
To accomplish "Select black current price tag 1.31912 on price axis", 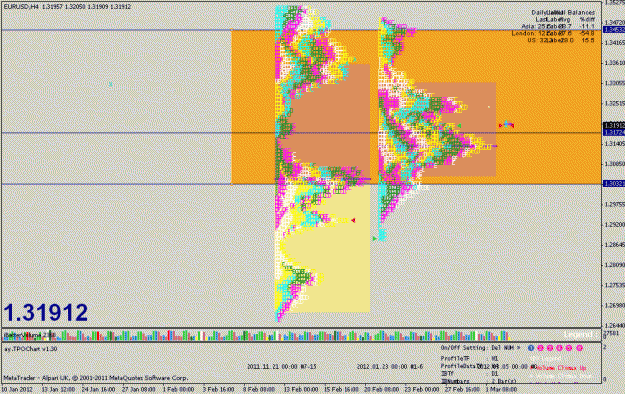I will pos(614,126).
